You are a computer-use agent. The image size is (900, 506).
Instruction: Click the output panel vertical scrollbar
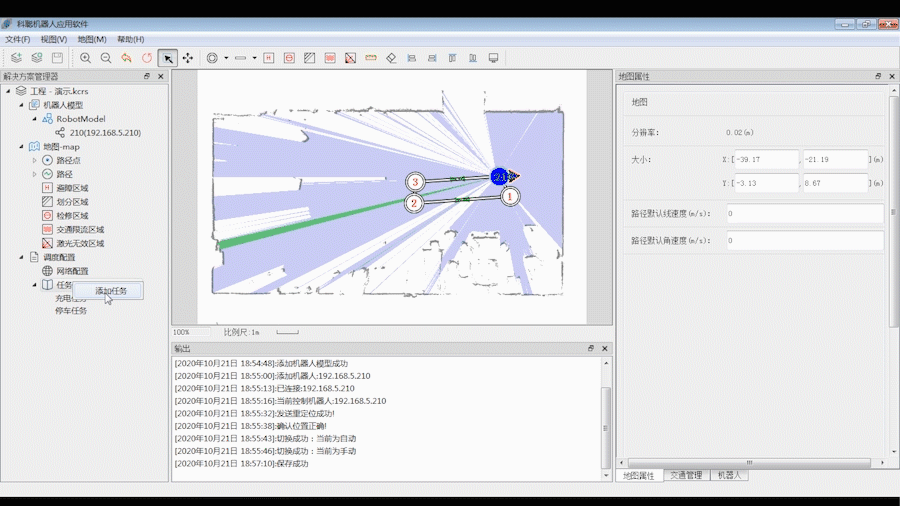click(604, 420)
